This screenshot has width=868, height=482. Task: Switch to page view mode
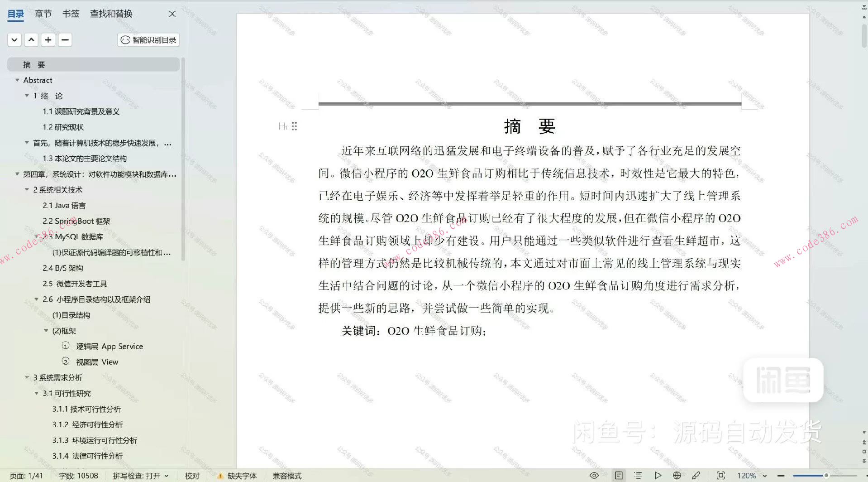point(619,475)
